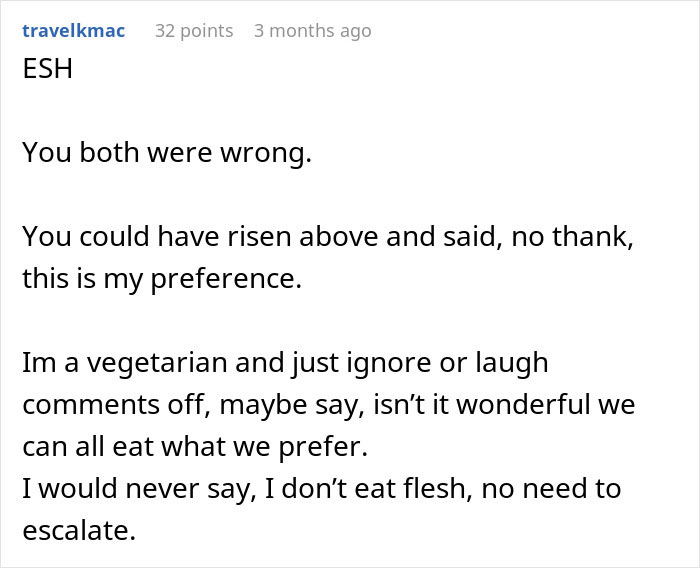Image resolution: width=700 pixels, height=568 pixels.
Task: Open the 3 months ago timestamp permalink
Action: (x=312, y=30)
